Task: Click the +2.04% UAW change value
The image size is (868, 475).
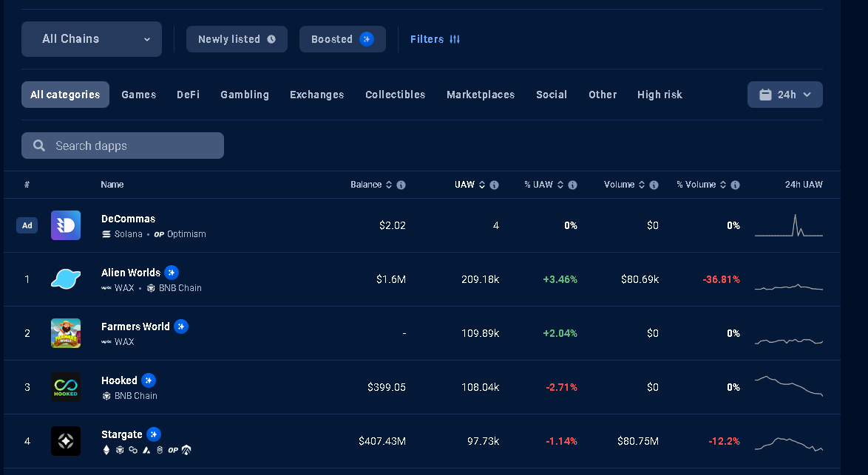Action: tap(560, 333)
